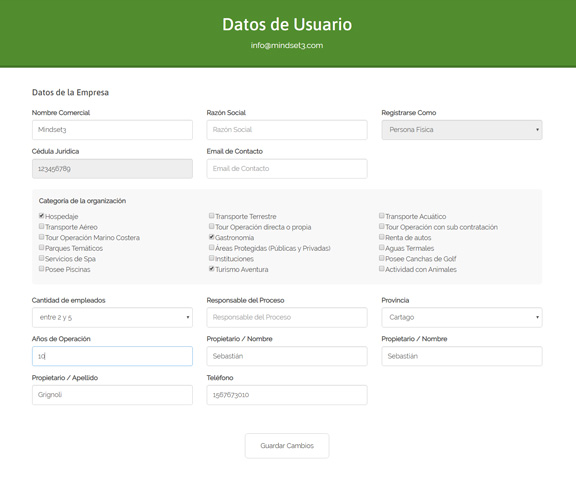Viewport: 576px width, 481px height.
Task: Uncheck Turismo Aventura checkbox
Action: 212,269
